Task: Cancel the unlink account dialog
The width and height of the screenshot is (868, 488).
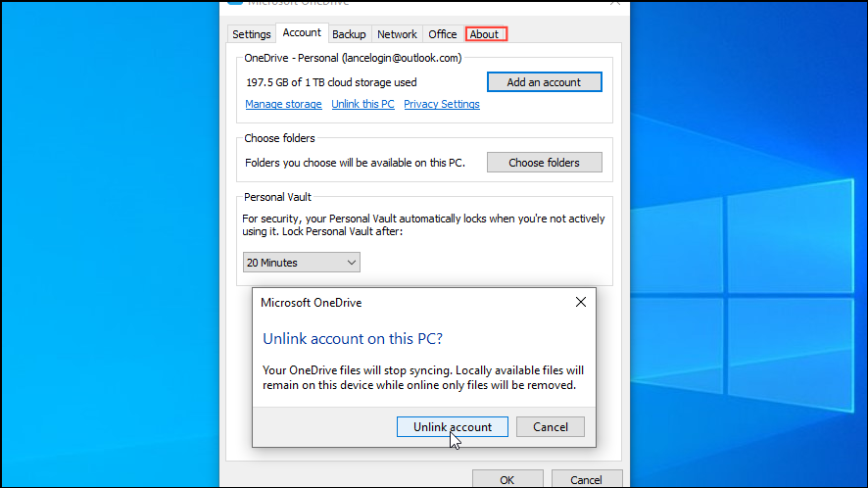Action: 551,427
